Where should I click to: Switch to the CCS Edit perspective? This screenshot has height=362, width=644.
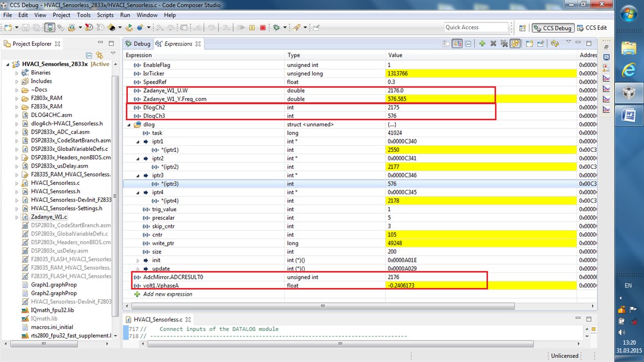tap(592, 28)
